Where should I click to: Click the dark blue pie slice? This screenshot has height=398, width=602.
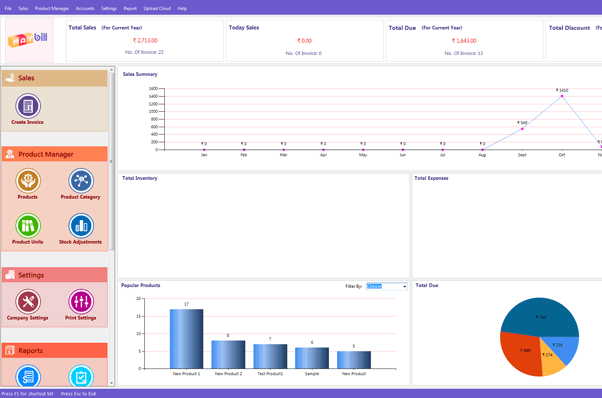click(540, 317)
